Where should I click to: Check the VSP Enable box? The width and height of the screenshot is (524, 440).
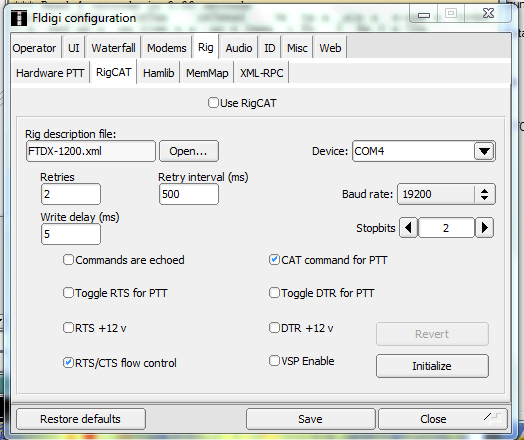[x=274, y=360]
